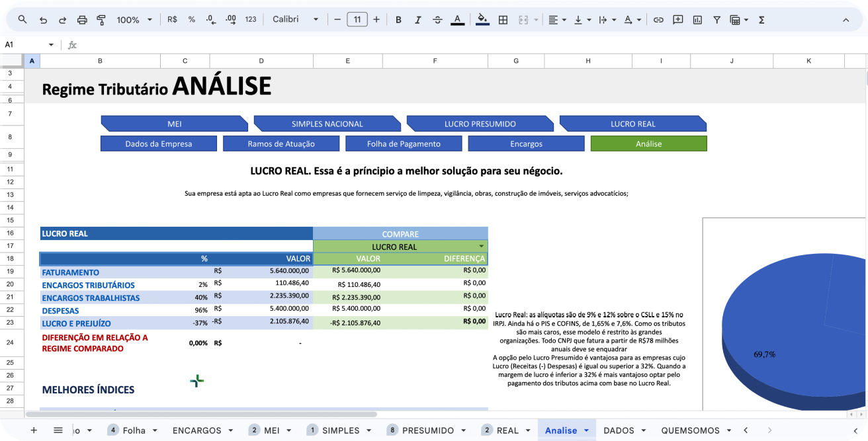This screenshot has height=441, width=868.
Task: Increase font size with plus button
Action: (x=376, y=20)
